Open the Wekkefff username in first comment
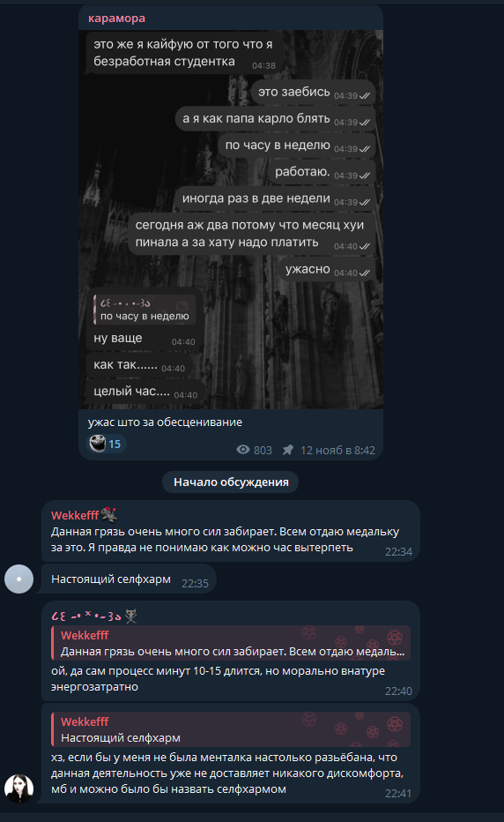Viewport: 504px width, 822px height. [75, 515]
